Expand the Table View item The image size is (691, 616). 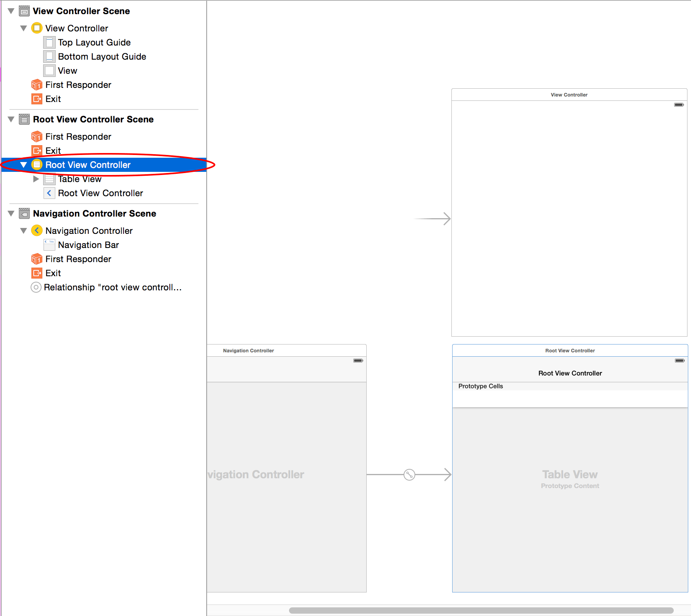pos(36,179)
